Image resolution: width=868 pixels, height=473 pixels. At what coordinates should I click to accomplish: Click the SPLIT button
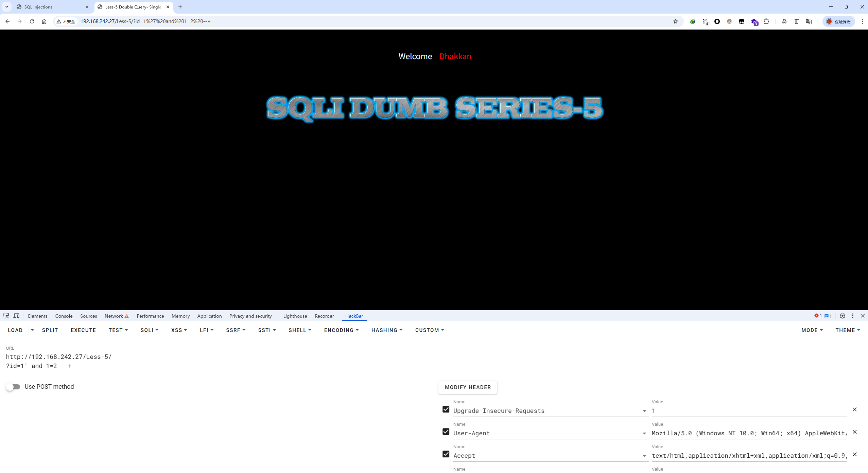coord(50,330)
